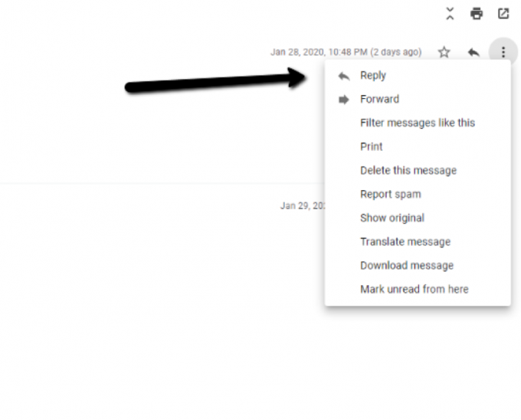Screen dimensions: 521x420
Task: Click the reply arrow icon beside the star
Action: [x=473, y=52]
